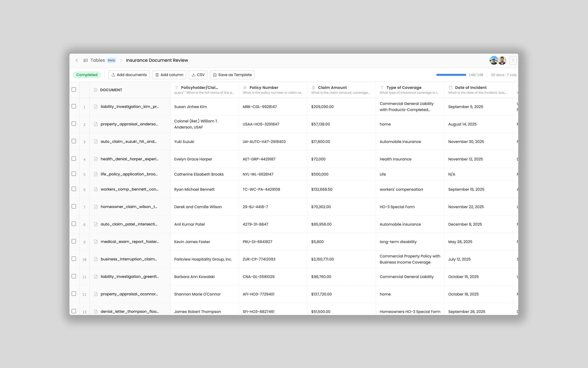Click the 140/140 progress bar

click(x=451, y=75)
